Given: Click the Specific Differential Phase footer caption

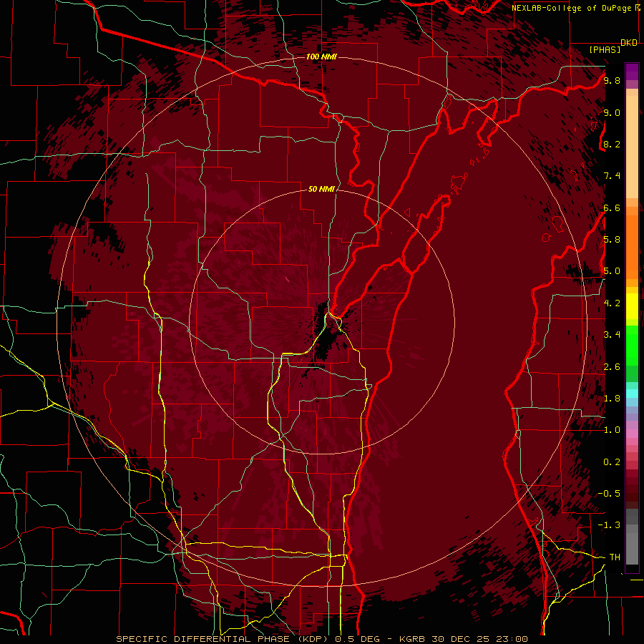Looking at the screenshot, I should (x=321, y=639).
